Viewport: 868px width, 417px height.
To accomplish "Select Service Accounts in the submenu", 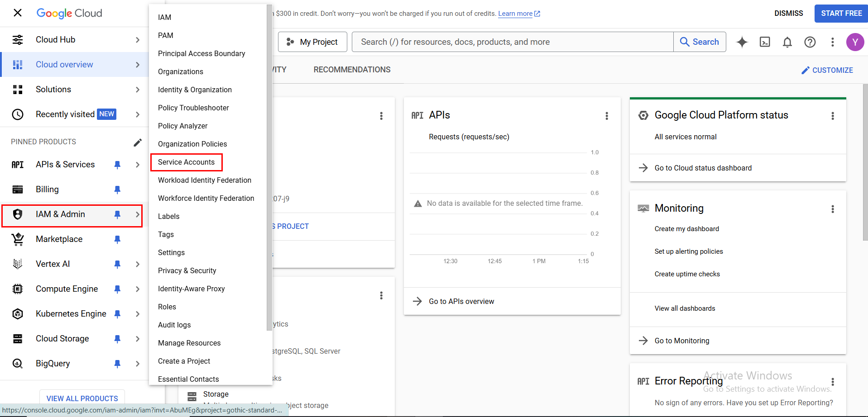I will 186,162.
